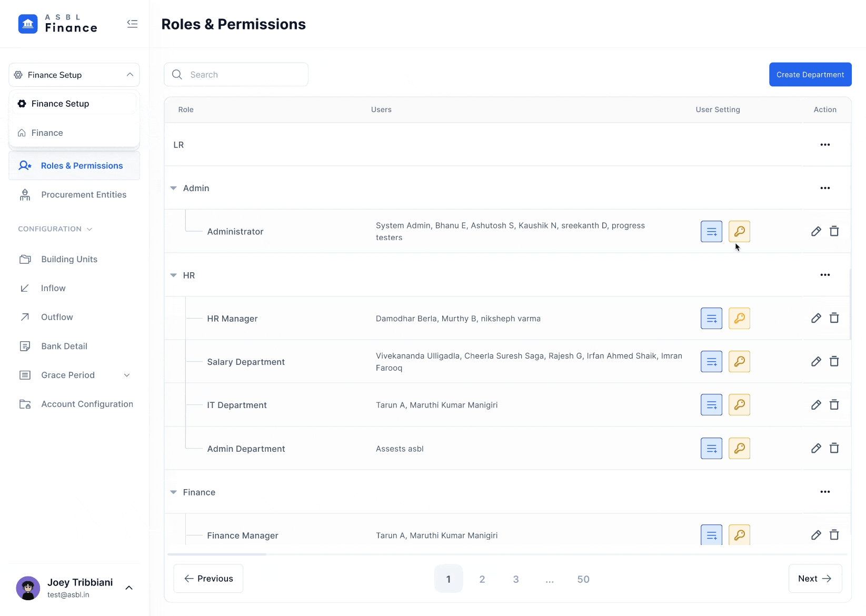Collapse the Admin department group
866x616 pixels.
(x=173, y=188)
